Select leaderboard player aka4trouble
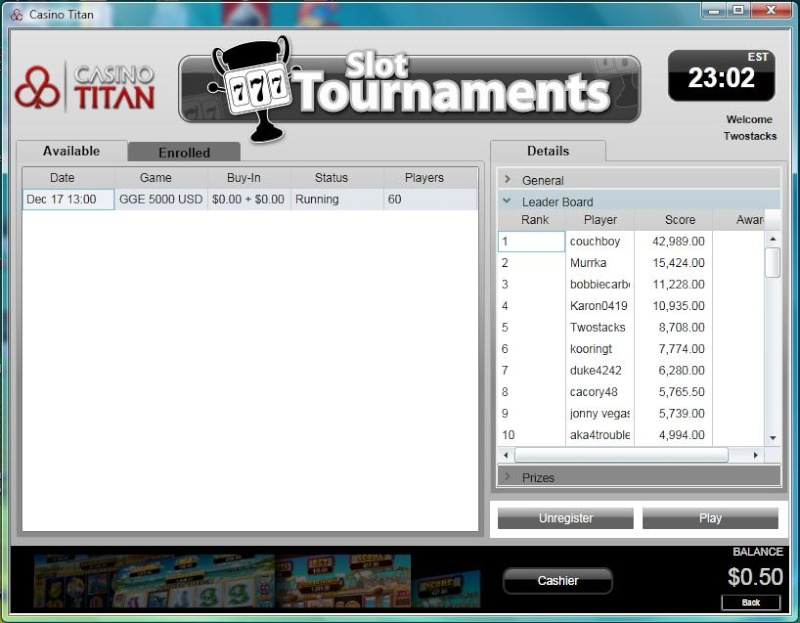This screenshot has width=800, height=623. 599,435
